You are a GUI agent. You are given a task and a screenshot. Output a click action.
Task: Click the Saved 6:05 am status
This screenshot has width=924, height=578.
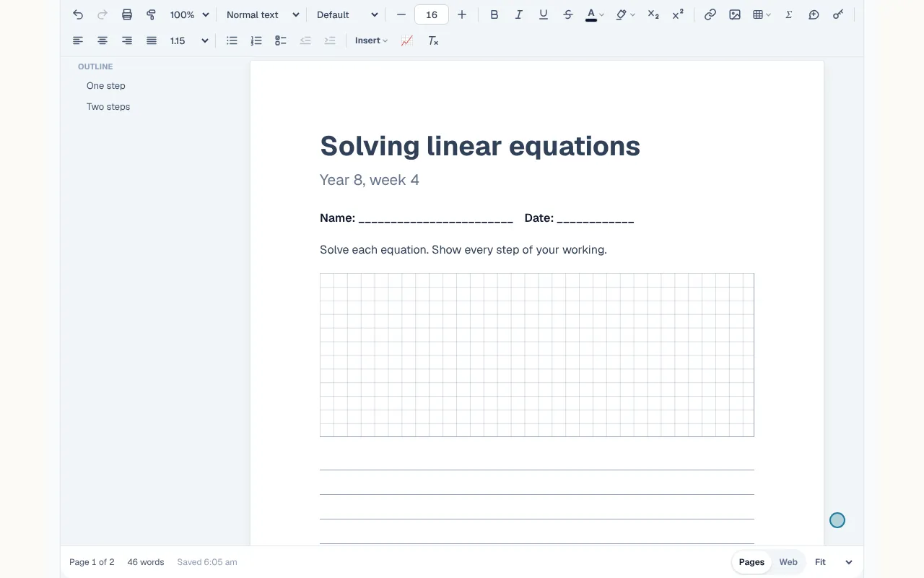click(207, 562)
